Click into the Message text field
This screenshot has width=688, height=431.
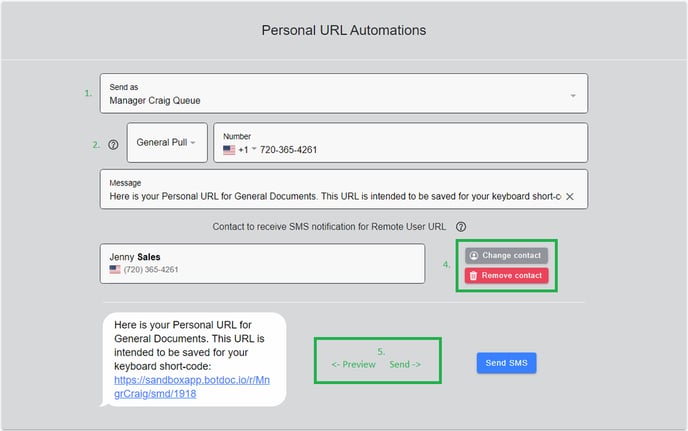point(330,196)
